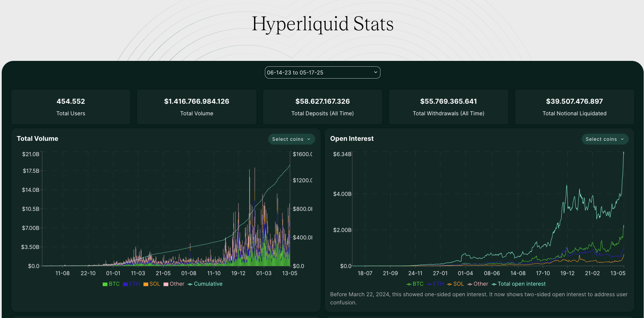Click the 21-05 date axis label
Image resolution: width=644 pixels, height=318 pixels.
pyautogui.click(x=163, y=273)
